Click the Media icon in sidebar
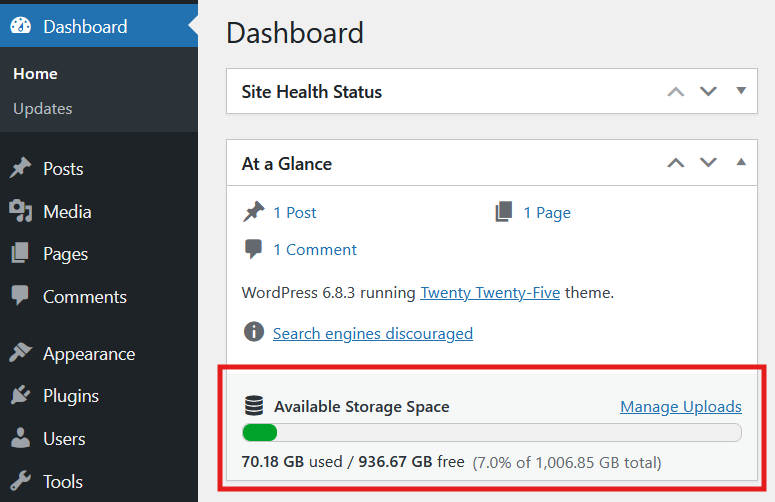 (x=21, y=212)
